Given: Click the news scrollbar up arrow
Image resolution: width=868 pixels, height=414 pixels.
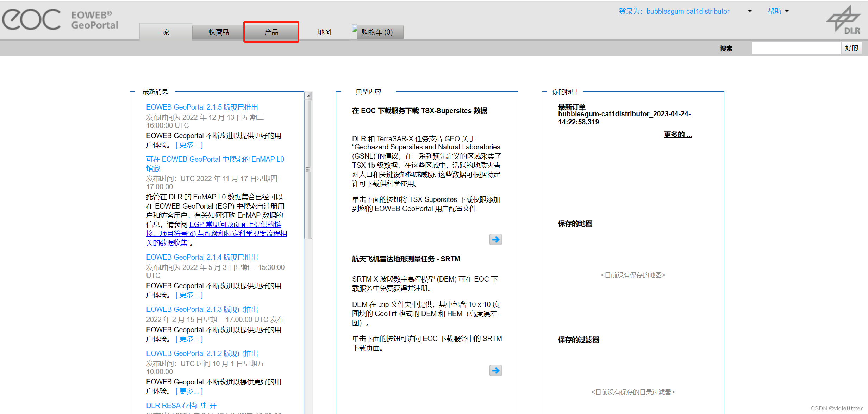Looking at the screenshot, I should pos(308,96).
